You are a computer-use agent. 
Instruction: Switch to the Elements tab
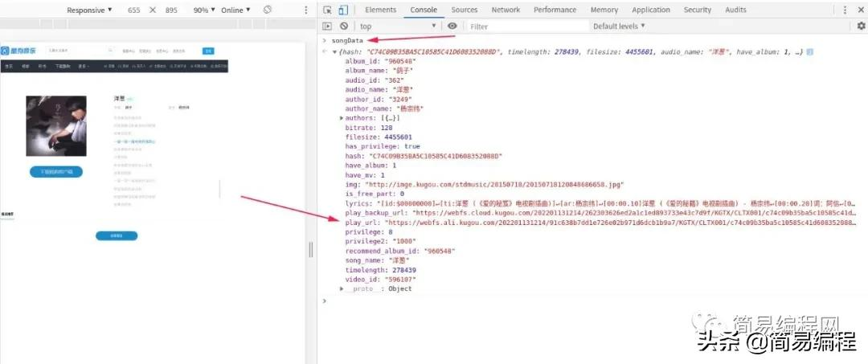pos(381,10)
